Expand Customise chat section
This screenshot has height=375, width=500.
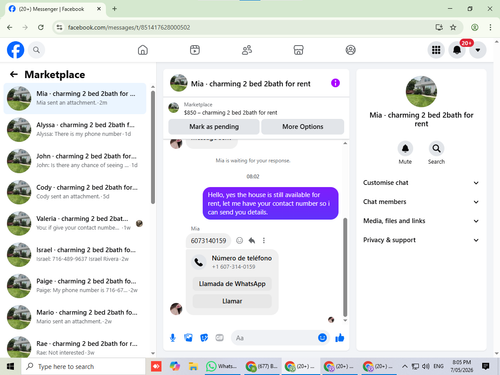pyautogui.click(x=421, y=183)
